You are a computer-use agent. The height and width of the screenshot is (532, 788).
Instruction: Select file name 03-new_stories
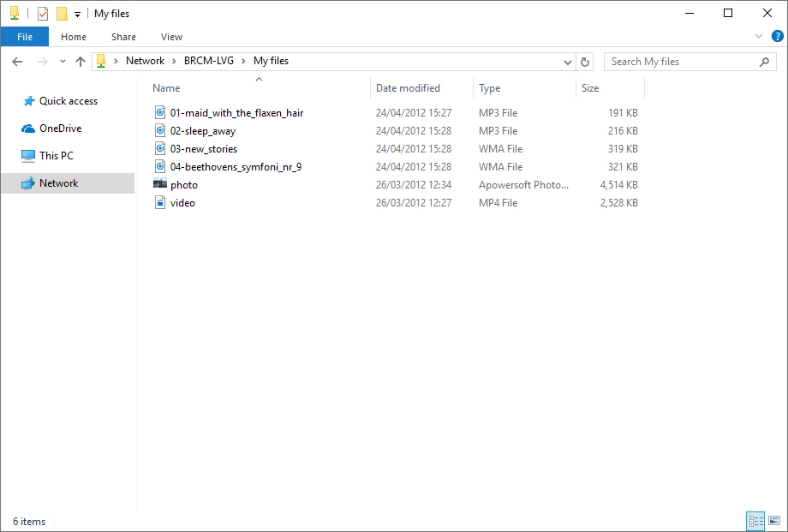pos(204,149)
